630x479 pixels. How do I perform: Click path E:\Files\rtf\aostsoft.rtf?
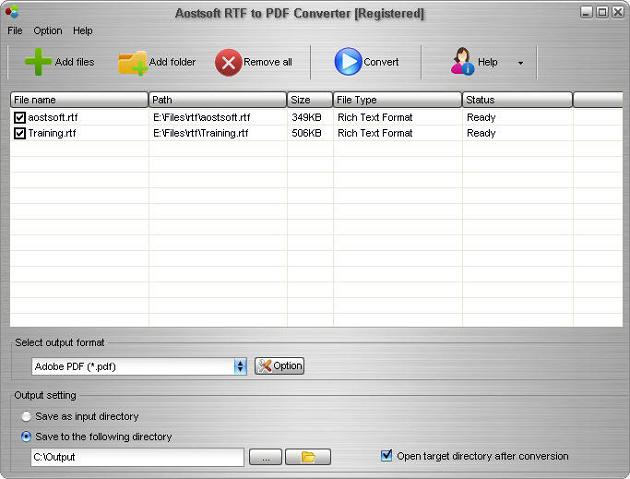(x=202, y=117)
